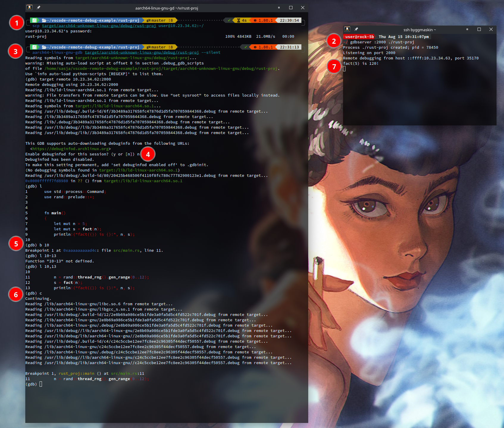Click the underlined rust-proj path in the gdb command
The image size is (504, 428).
(x=142, y=53)
